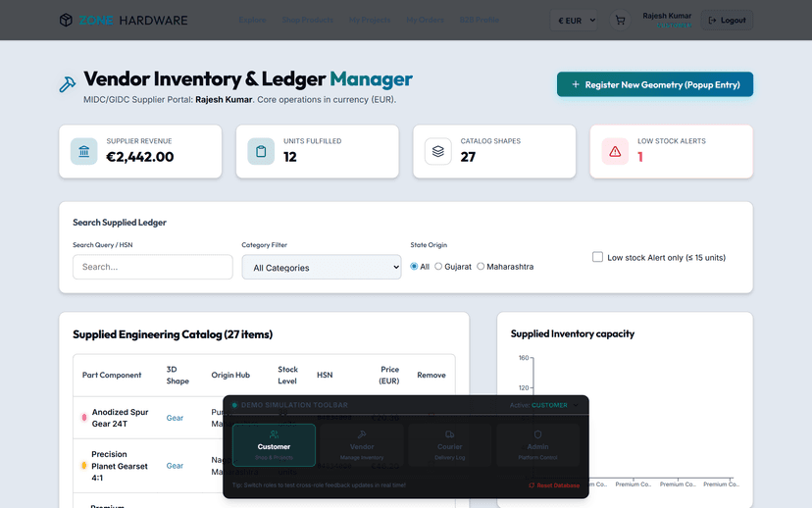Click the Search Supplied Ledger heading
This screenshot has width=812, height=508.
coord(120,223)
